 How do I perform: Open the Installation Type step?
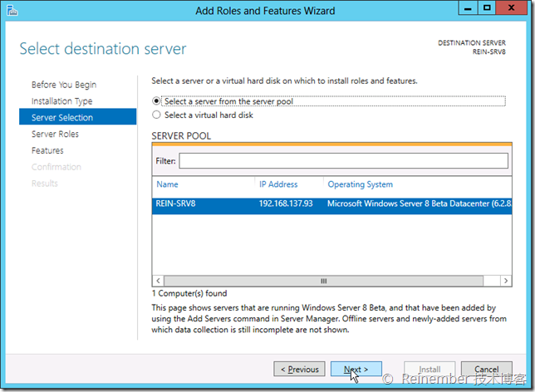click(x=62, y=101)
